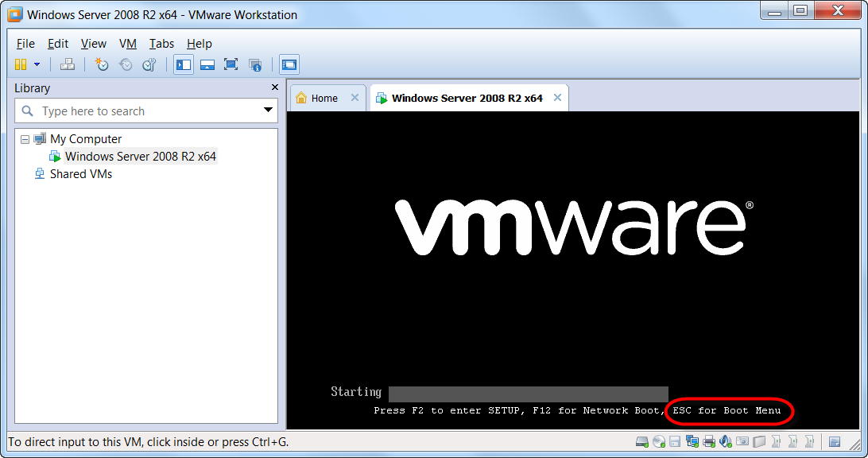Click the network adapter status icon

coord(692,441)
